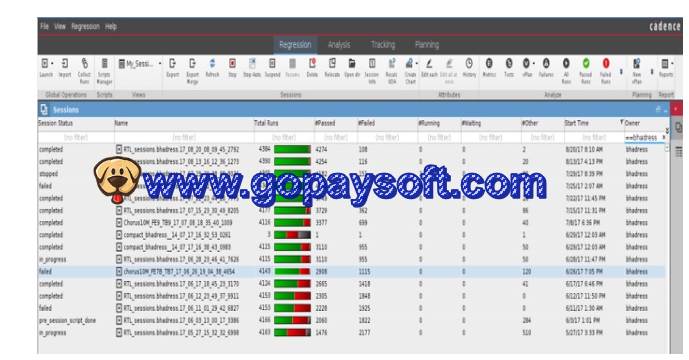Expand the Launch dropdown arrow
689x360 pixels.
coord(52,64)
